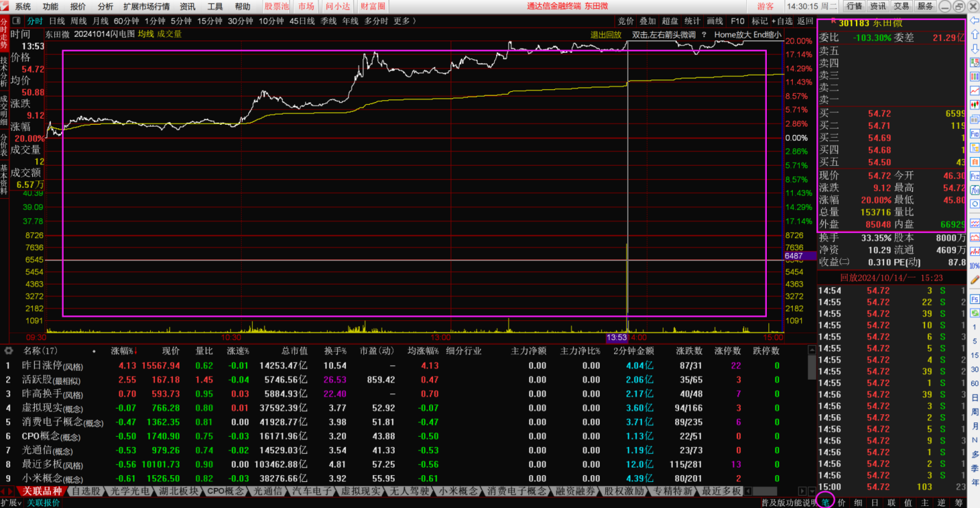Toggle the 竞价 auction display

click(626, 21)
